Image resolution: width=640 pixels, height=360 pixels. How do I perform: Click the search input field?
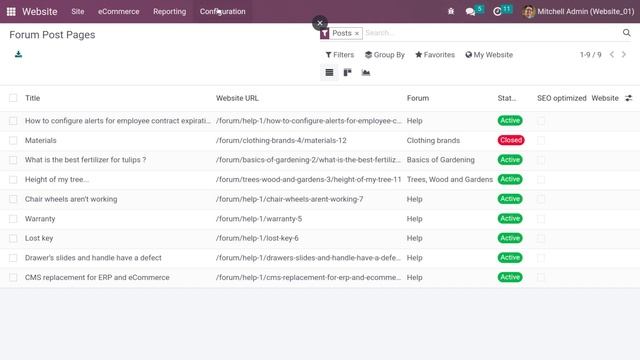pos(492,33)
